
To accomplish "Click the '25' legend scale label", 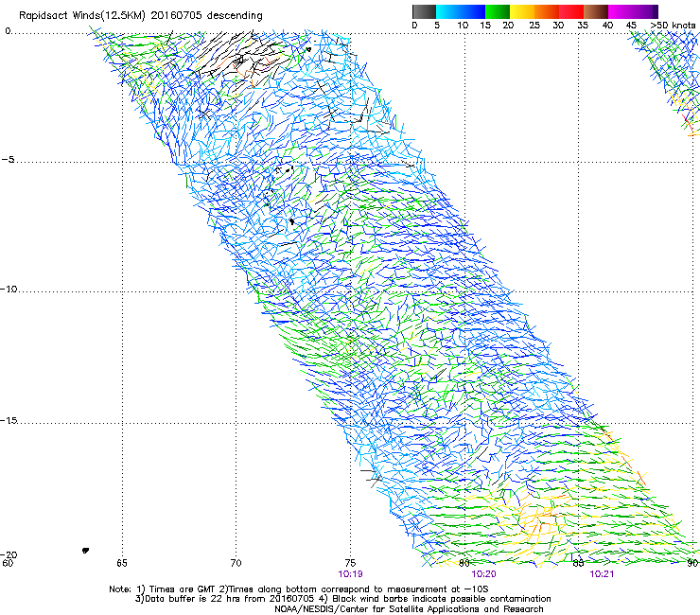I will tap(534, 25).
